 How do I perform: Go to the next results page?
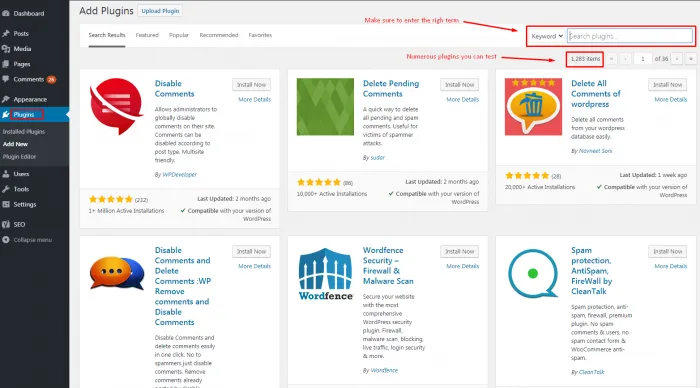point(677,59)
